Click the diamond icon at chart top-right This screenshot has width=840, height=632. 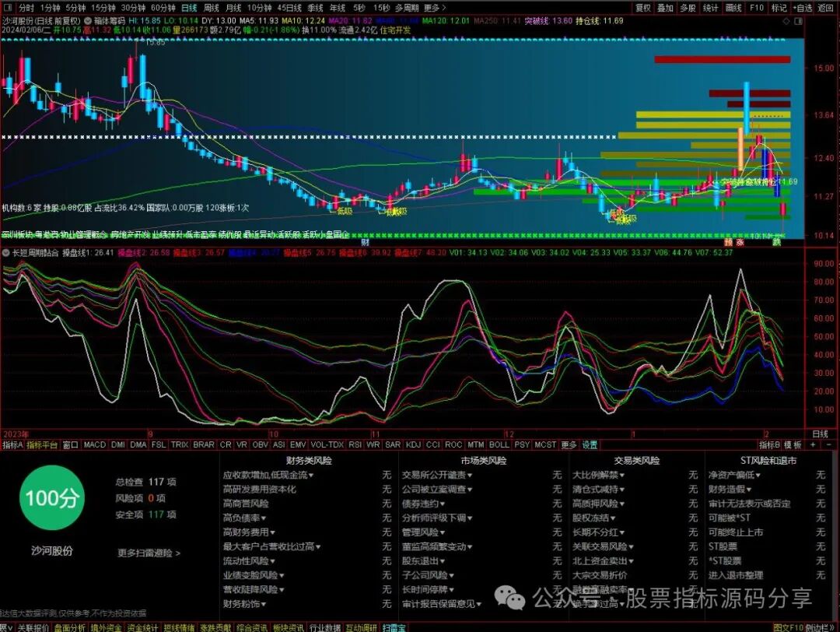coord(786,22)
